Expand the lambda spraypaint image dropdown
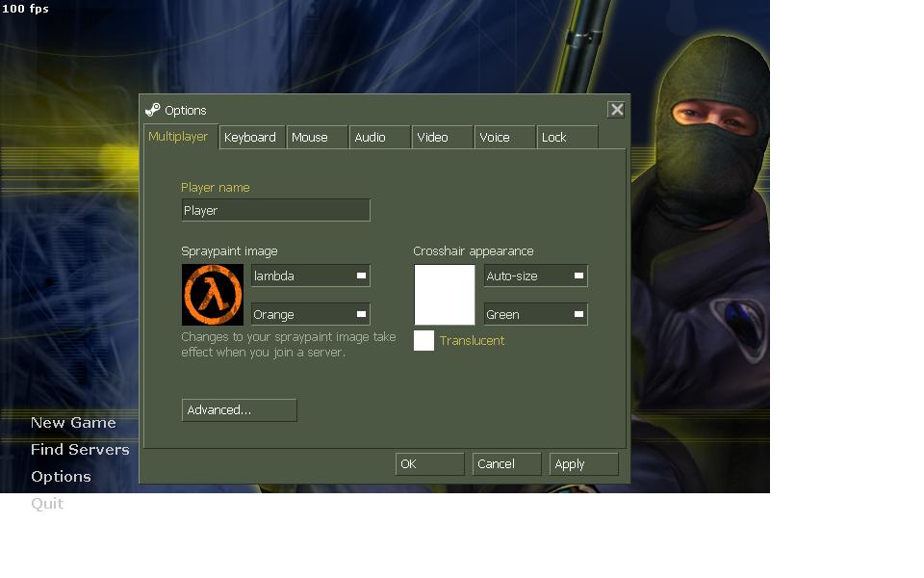This screenshot has height=578, width=924. click(x=311, y=276)
